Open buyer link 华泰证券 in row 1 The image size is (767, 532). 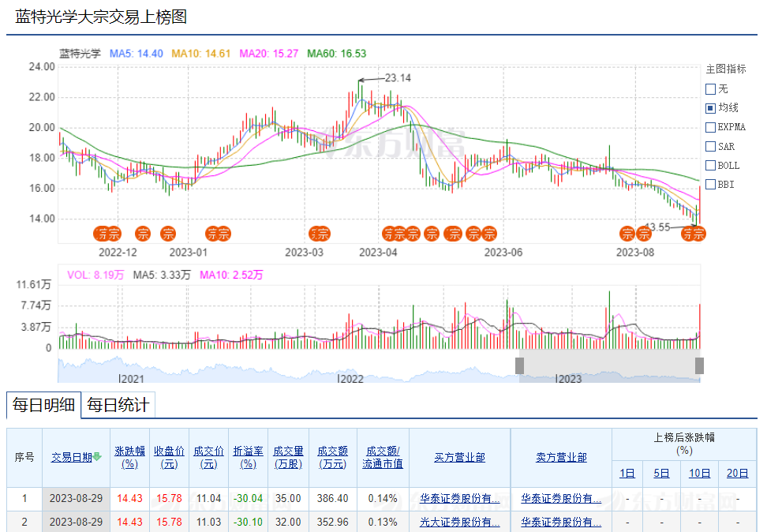459,499
